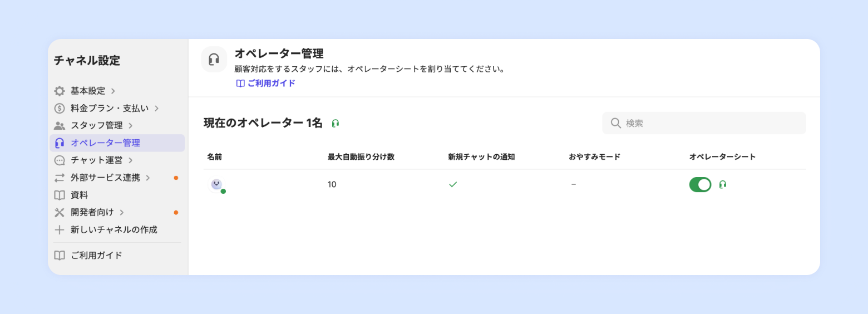Click the tools icon for 開発者向け
868x314 pixels.
point(60,212)
